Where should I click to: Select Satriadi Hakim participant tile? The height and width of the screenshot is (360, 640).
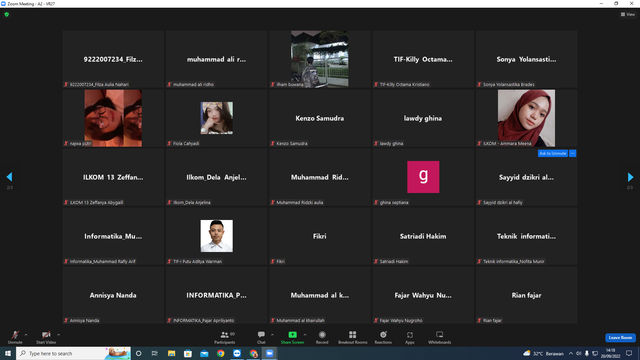click(x=423, y=236)
